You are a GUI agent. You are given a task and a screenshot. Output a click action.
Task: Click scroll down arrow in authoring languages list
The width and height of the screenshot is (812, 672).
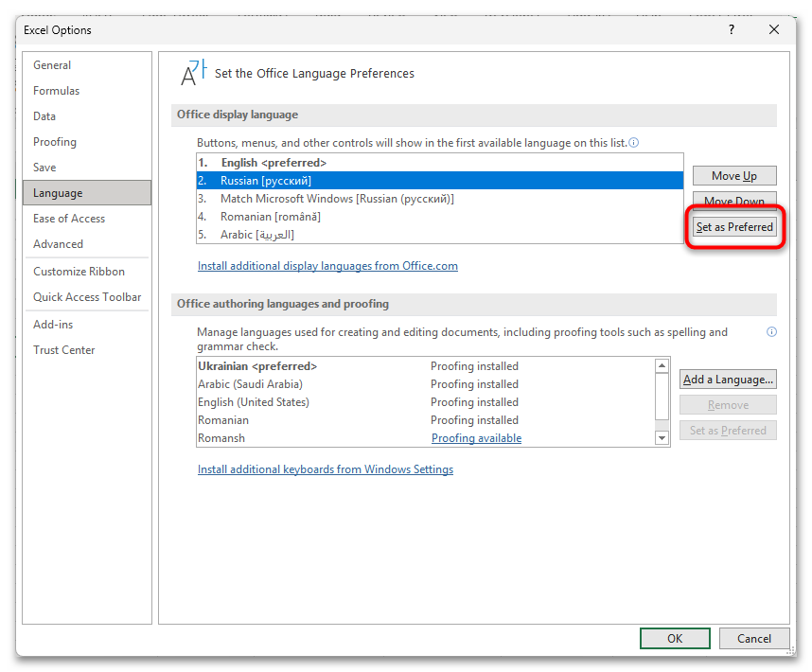[662, 438]
